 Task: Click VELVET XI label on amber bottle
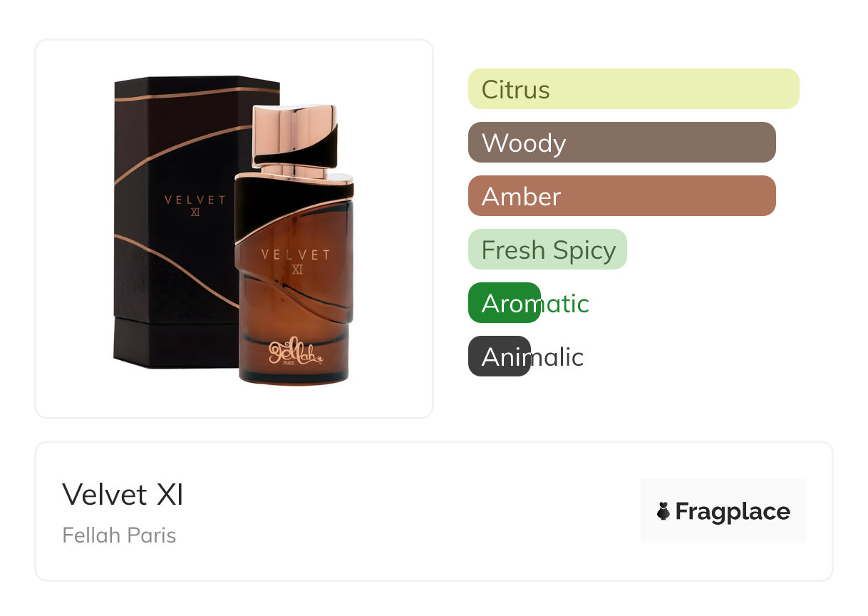(295, 260)
